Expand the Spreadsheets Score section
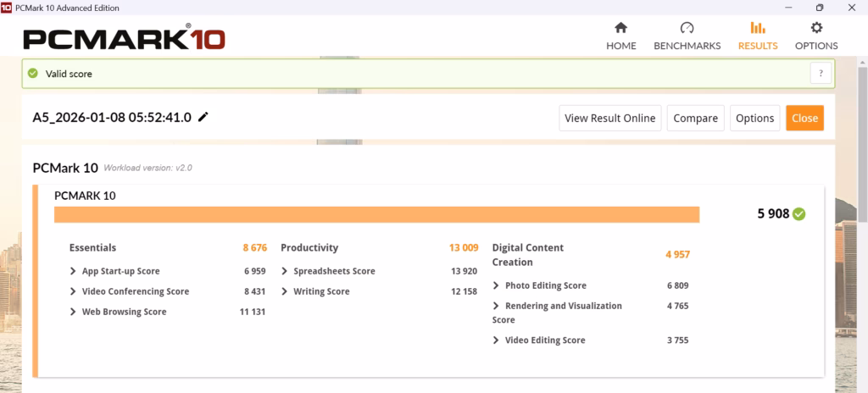Screen dimensions: 868x393 pos(286,271)
